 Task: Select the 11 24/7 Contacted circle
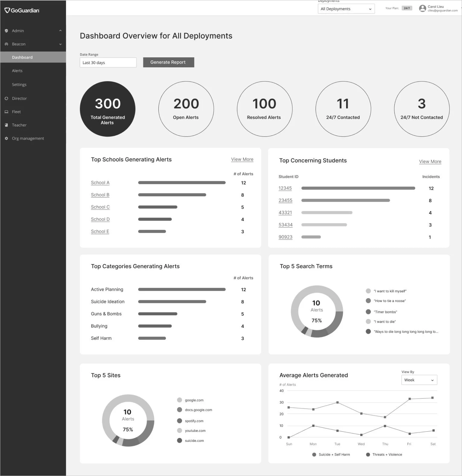click(343, 109)
